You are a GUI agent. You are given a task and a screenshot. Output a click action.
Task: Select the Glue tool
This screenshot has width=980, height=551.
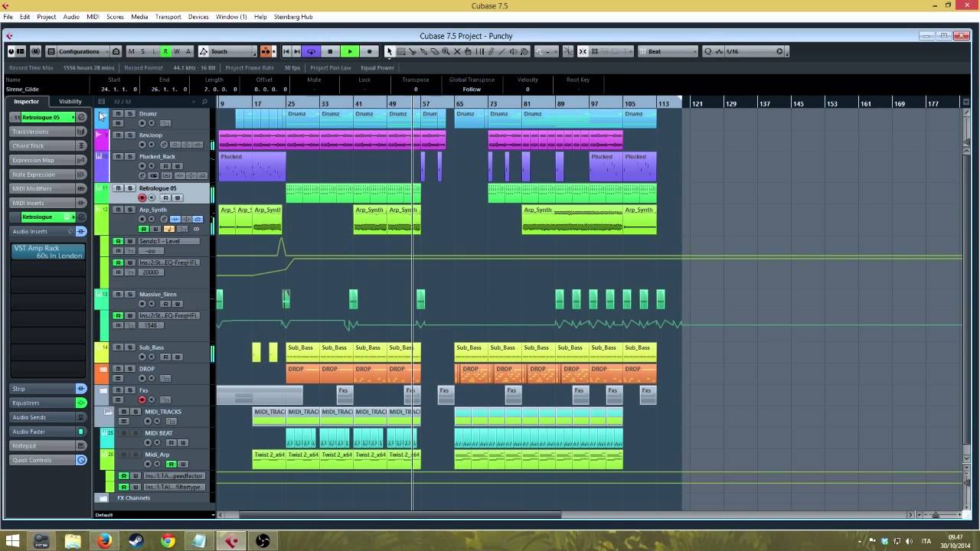423,51
